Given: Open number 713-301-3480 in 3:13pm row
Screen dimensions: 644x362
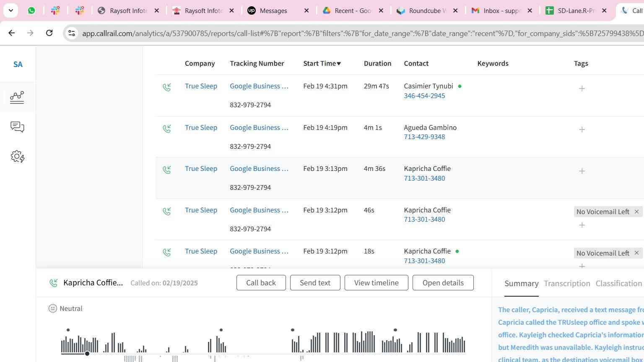Looking at the screenshot, I should [x=424, y=178].
